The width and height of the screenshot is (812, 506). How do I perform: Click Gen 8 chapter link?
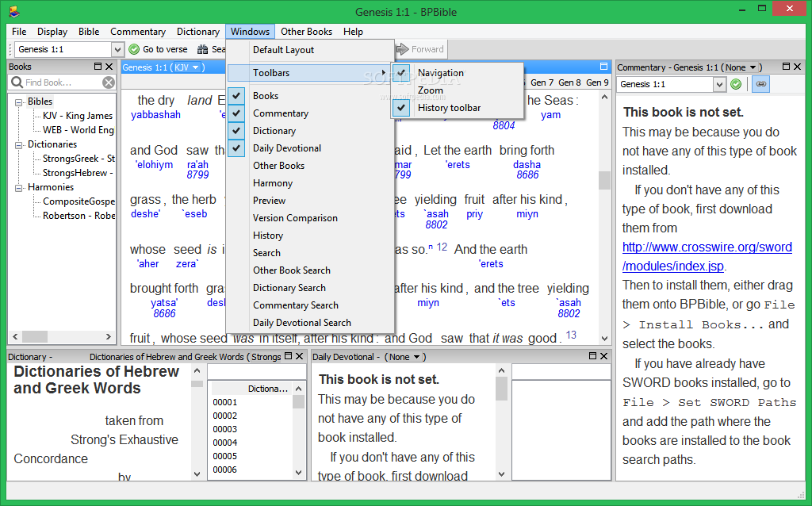pyautogui.click(x=569, y=82)
